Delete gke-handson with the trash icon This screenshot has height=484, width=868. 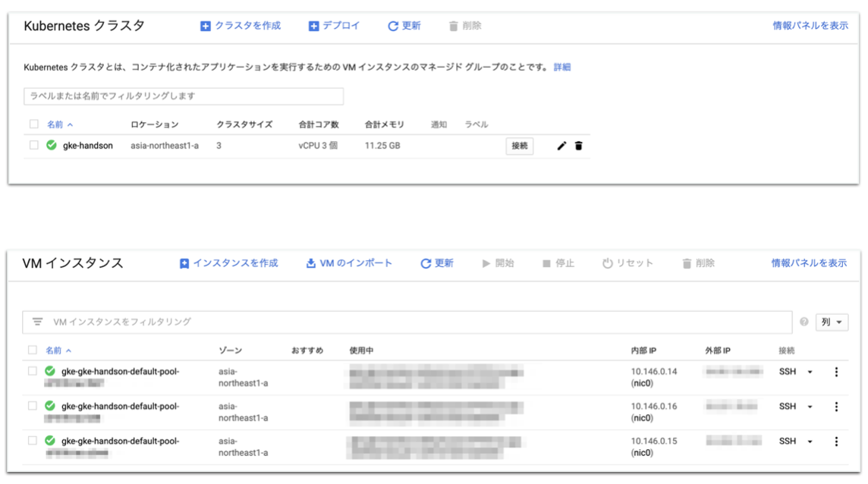point(577,146)
